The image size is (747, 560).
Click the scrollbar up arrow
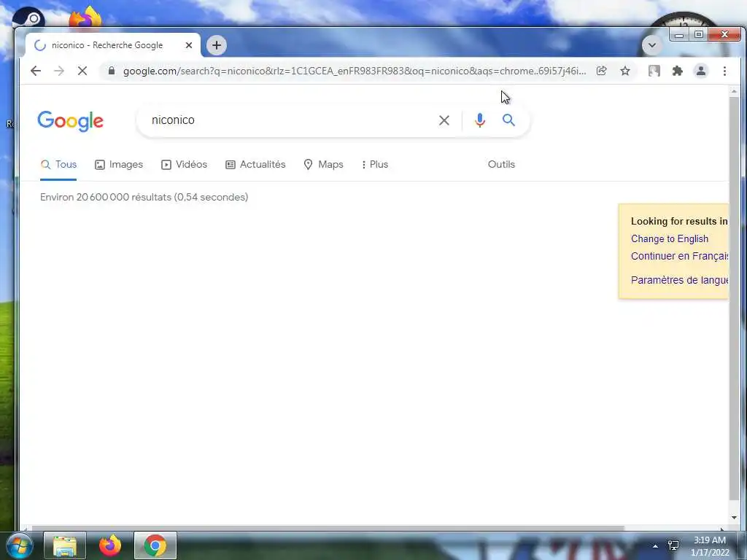pos(734,91)
